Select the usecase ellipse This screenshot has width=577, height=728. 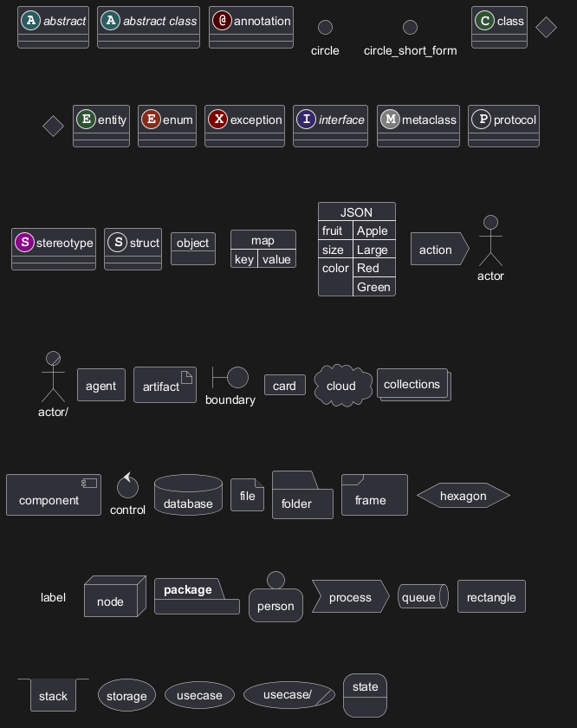[x=199, y=695]
